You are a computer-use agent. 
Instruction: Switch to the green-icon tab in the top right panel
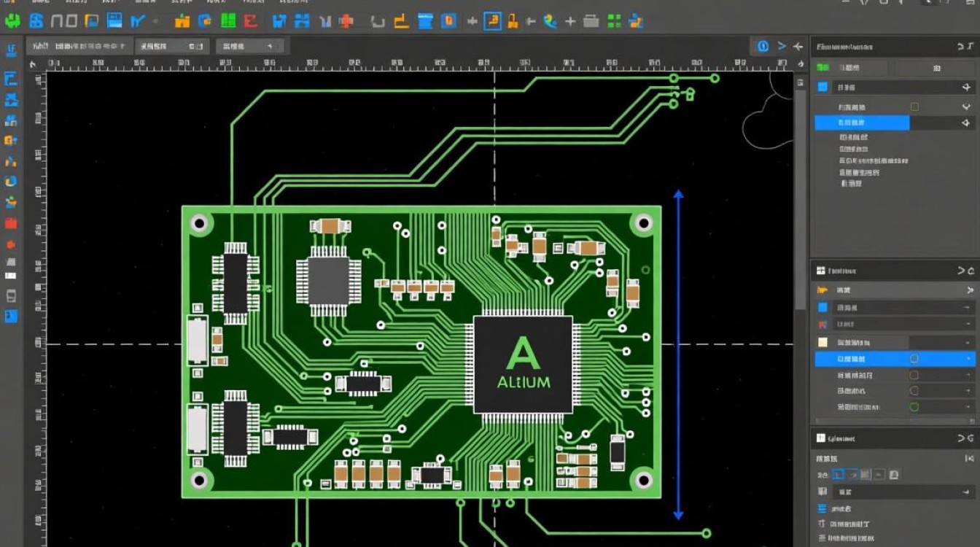click(852, 67)
